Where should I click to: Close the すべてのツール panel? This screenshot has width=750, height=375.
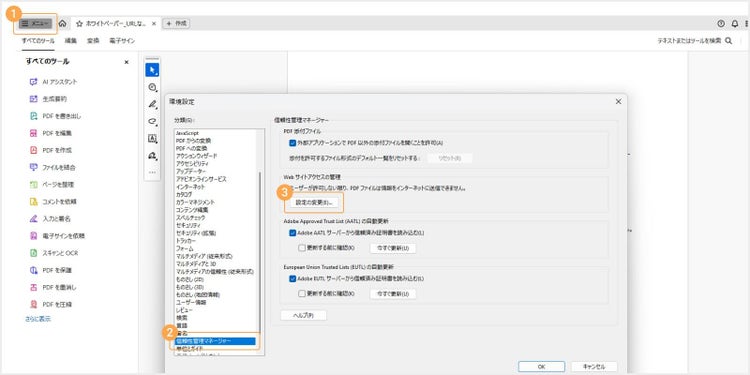tap(126, 62)
